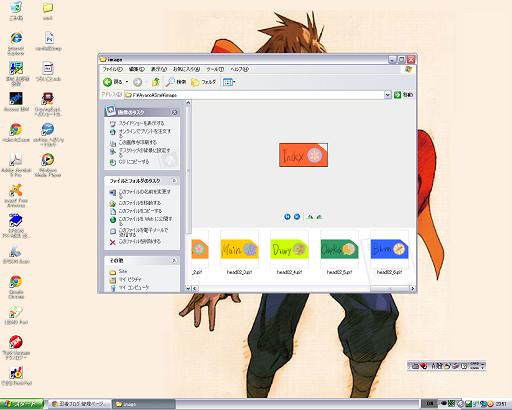Rotate image clockwise in filmstrip controls
The width and height of the screenshot is (512, 410).
tap(310, 217)
